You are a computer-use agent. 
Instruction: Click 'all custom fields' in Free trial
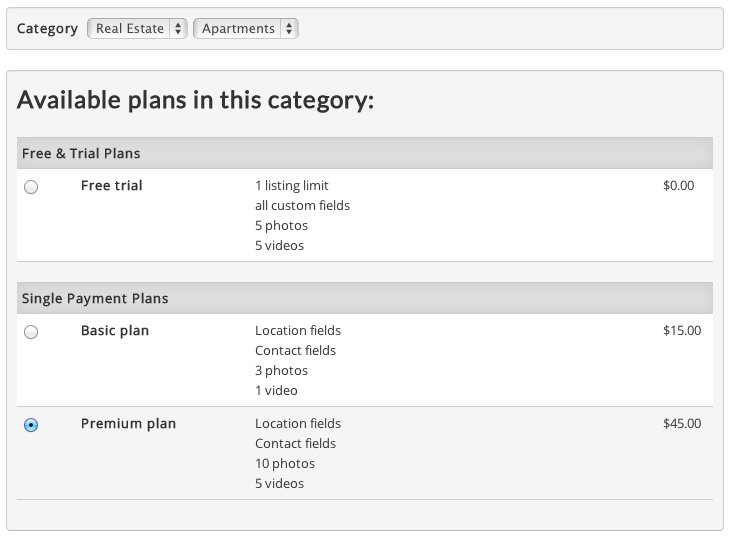[x=302, y=205]
